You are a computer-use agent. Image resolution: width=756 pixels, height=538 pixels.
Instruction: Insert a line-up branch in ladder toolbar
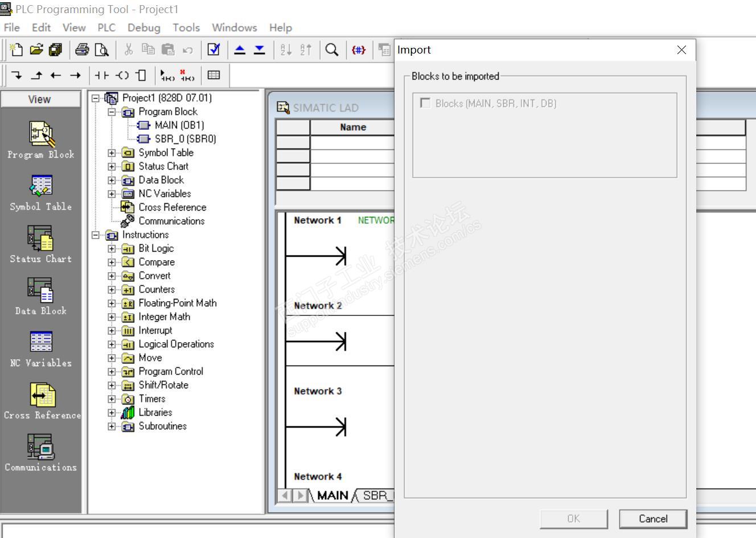click(36, 75)
